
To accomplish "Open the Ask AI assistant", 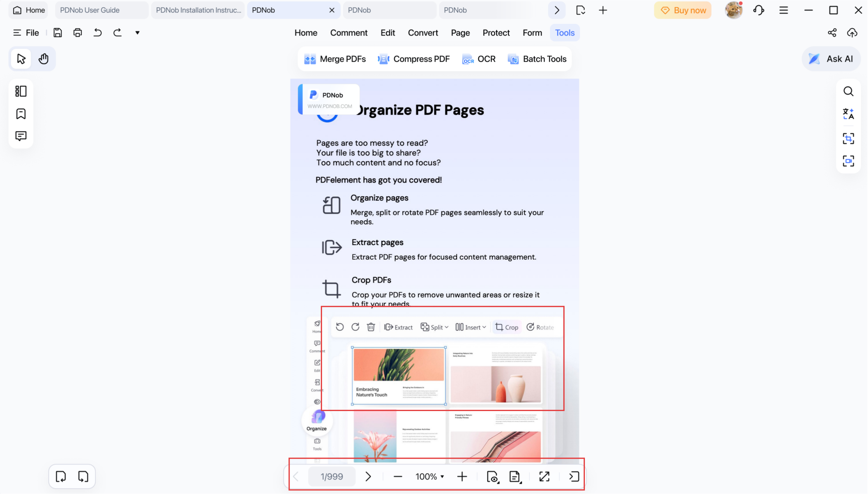I will click(832, 58).
